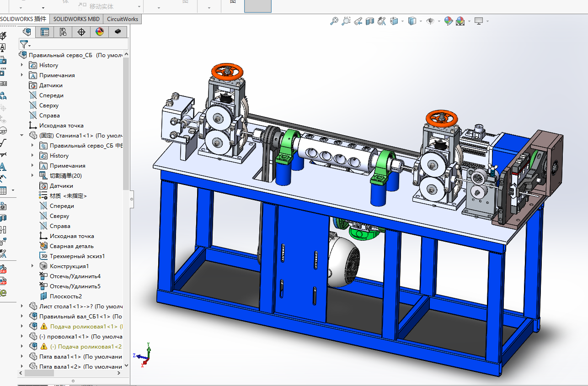Select the Пята вала1<2> component
This screenshot has height=386, width=588.
pos(75,366)
